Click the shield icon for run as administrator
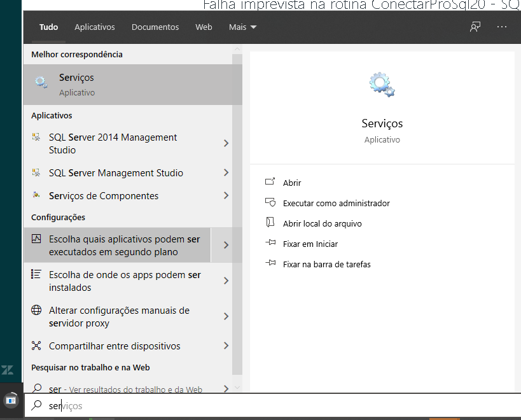The image size is (521, 420). pos(270,202)
